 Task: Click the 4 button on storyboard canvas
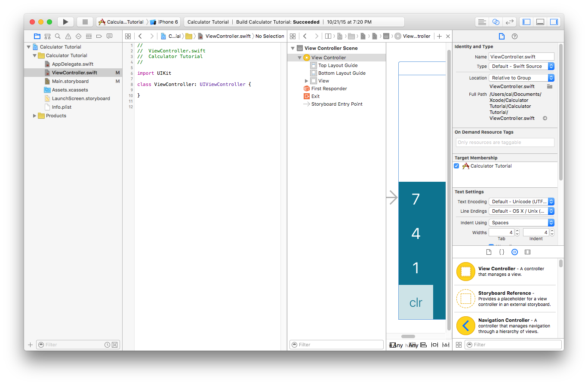pyautogui.click(x=416, y=233)
